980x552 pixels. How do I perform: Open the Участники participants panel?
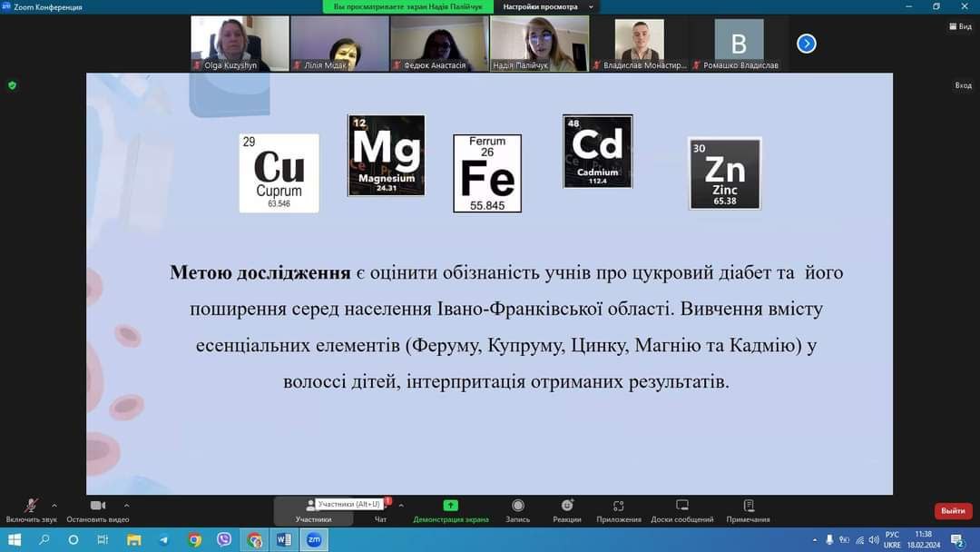tap(313, 510)
